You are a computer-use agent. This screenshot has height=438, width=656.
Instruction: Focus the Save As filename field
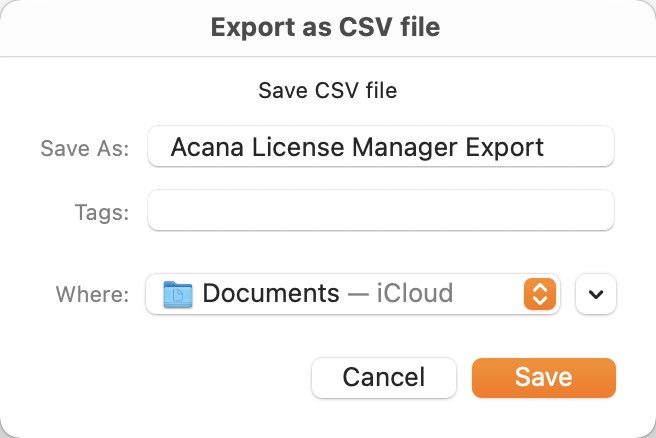[381, 146]
